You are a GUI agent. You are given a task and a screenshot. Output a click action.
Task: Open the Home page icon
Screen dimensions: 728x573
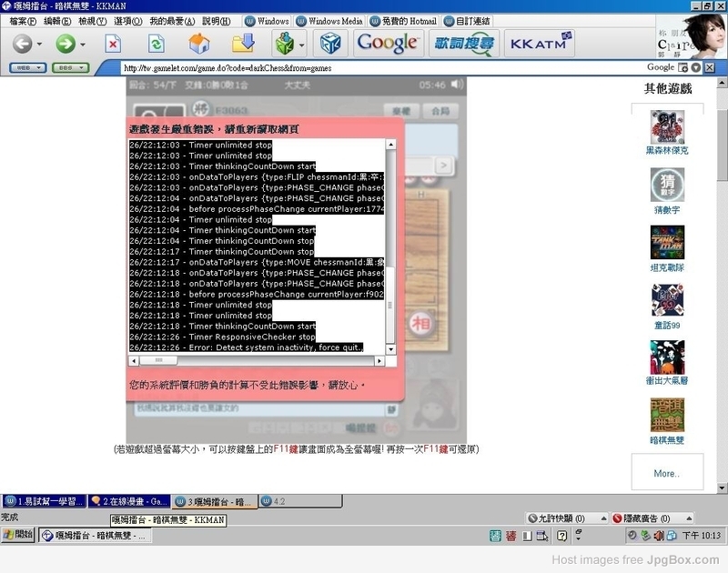pos(199,44)
